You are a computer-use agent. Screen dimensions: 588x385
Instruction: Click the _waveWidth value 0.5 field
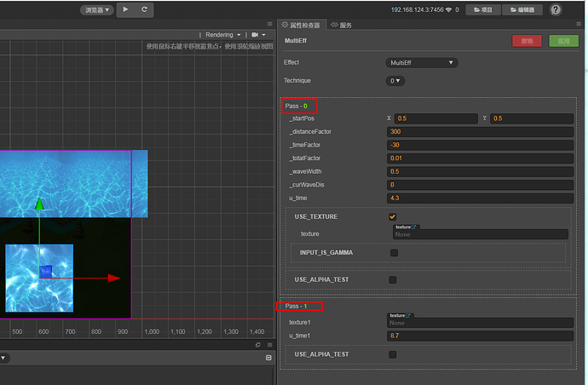point(480,172)
